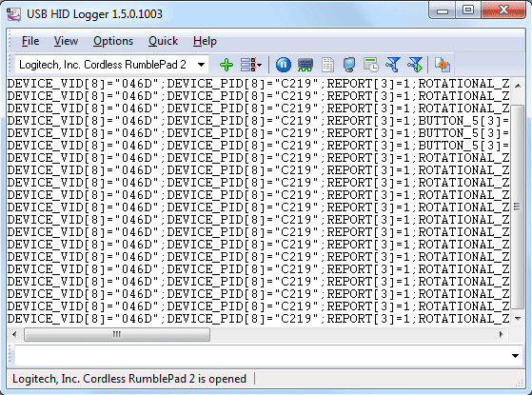This screenshot has width=532, height=395.
Task: Click the horizontal scrollbar right arrow
Action: [502, 335]
